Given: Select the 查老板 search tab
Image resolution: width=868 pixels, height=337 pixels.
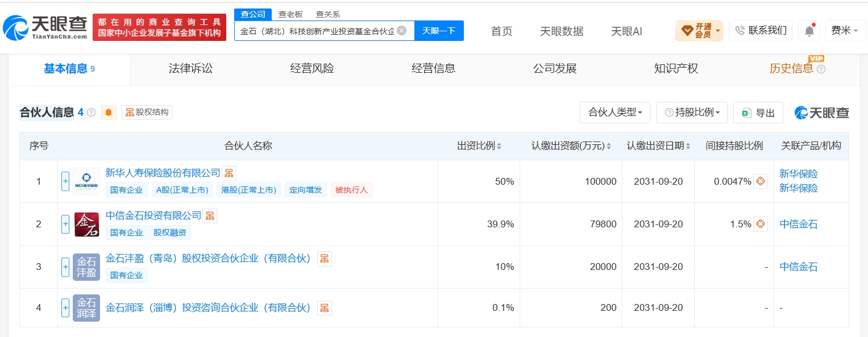Looking at the screenshot, I should tap(290, 14).
